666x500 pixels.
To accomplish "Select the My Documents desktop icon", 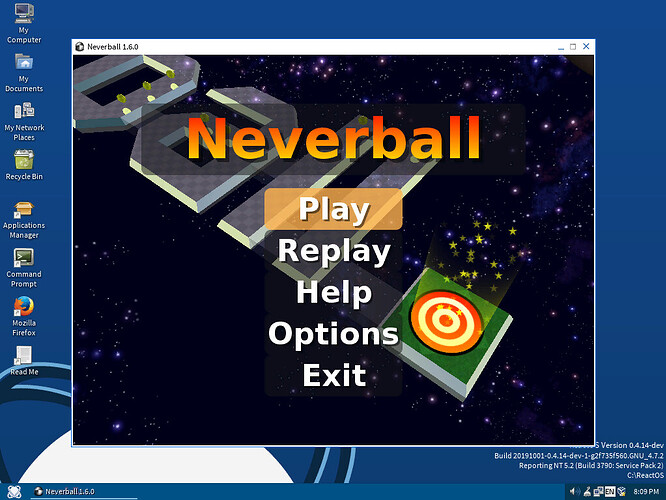I will pos(24,72).
